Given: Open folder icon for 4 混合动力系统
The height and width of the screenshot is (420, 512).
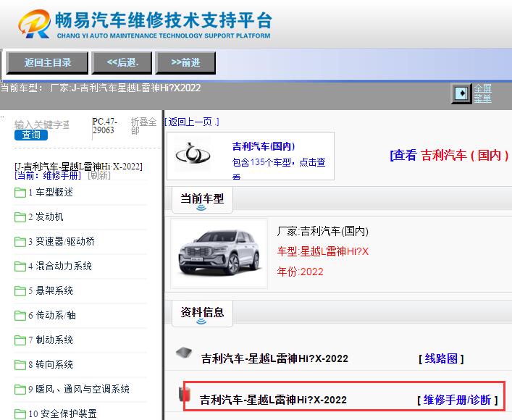Looking at the screenshot, I should (x=20, y=266).
